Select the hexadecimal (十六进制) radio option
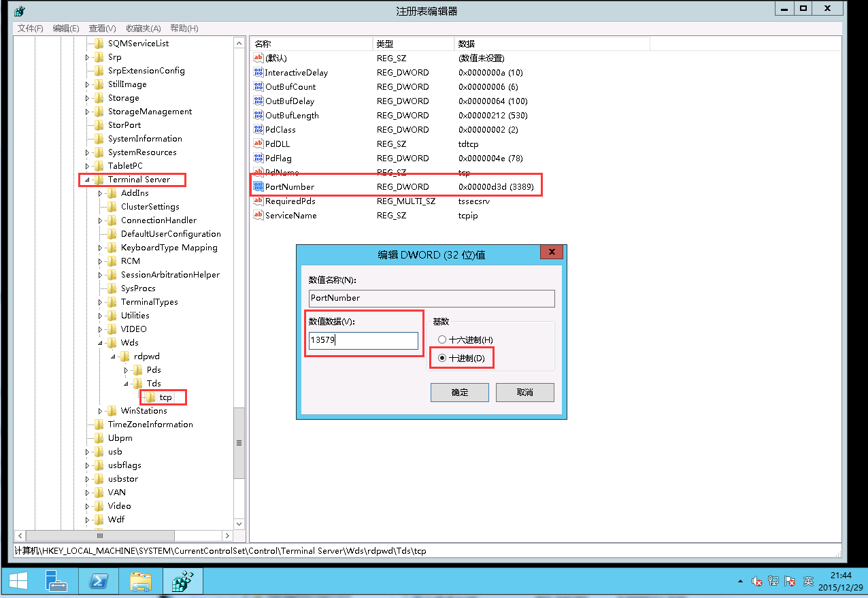Viewport: 868px width, 598px height. point(442,339)
